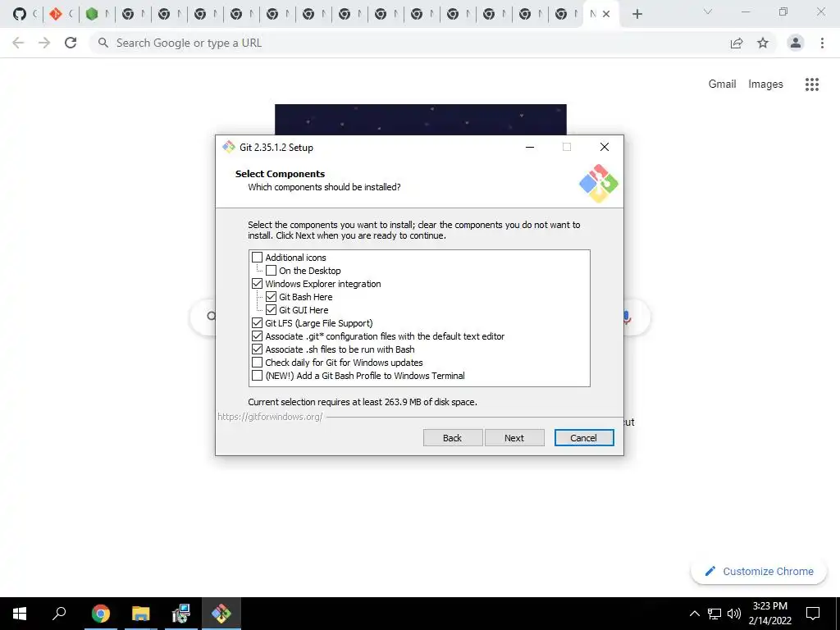Toggle Git GUI Here option
This screenshot has width=840, height=630.
271,309
